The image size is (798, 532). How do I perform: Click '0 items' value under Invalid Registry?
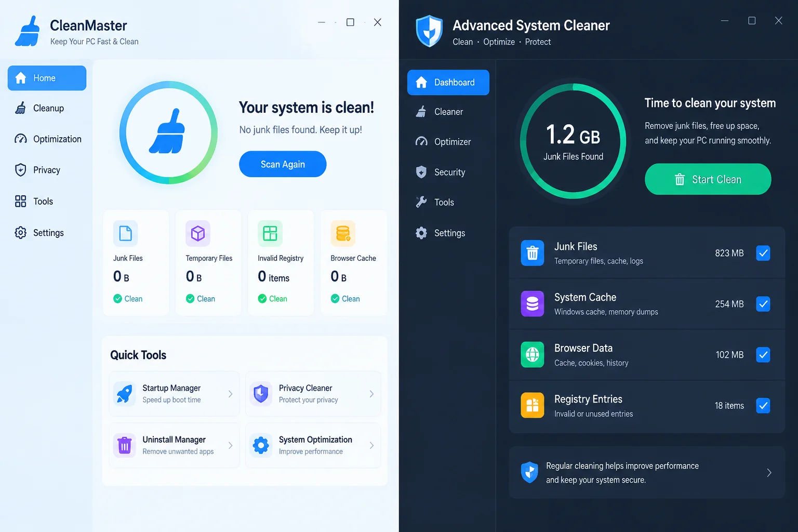[274, 277]
